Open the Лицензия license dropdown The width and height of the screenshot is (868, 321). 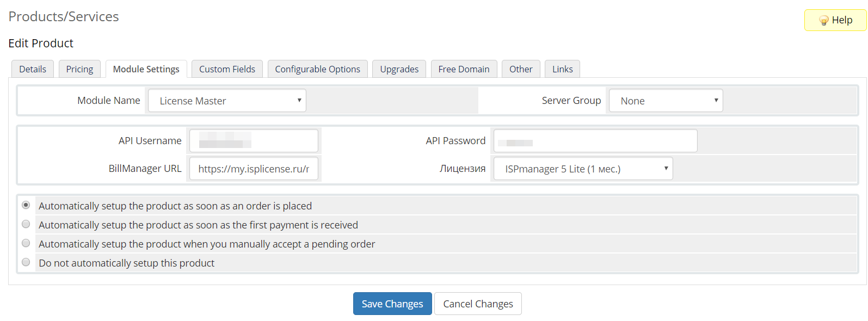click(583, 169)
